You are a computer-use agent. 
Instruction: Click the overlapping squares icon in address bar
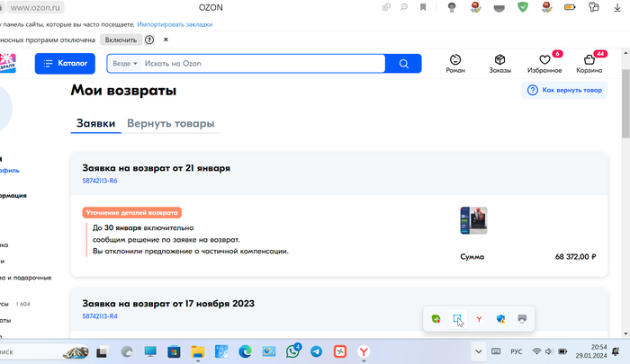click(386, 7)
